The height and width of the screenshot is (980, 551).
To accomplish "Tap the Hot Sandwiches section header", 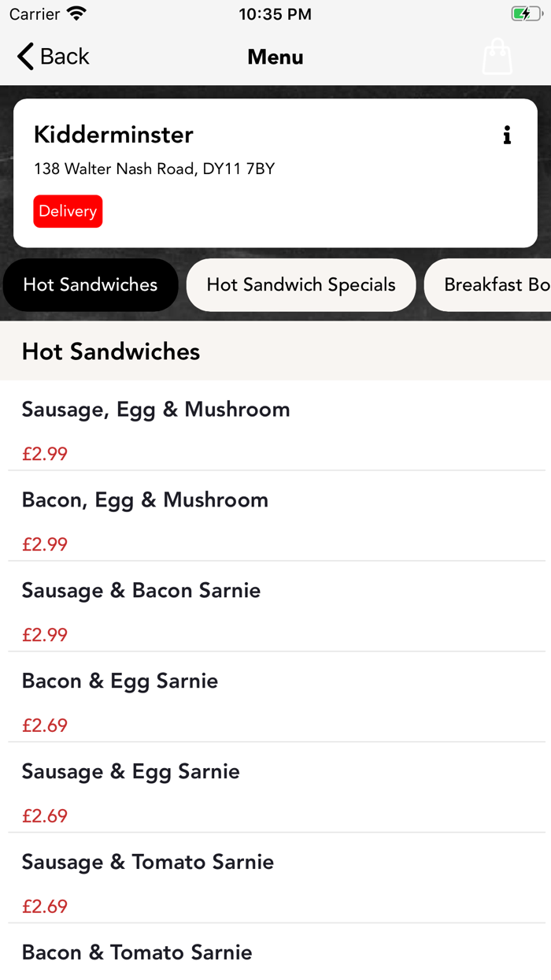I will point(111,351).
